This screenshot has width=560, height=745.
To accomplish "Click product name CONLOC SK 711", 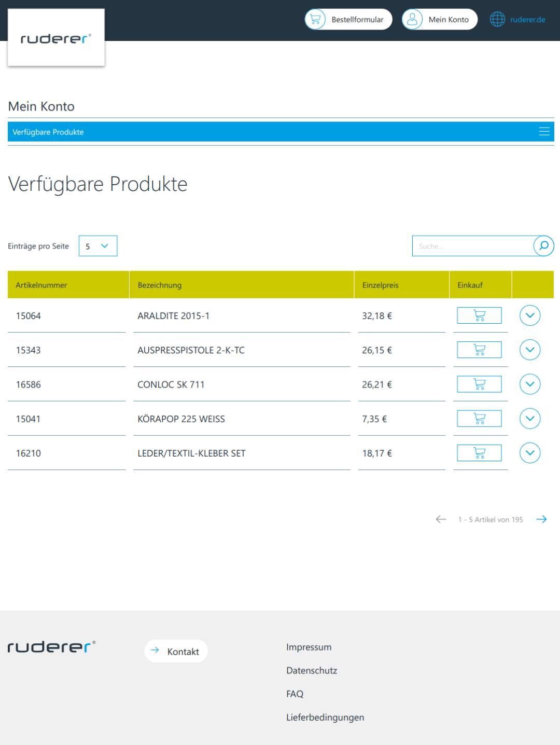I will point(171,384).
